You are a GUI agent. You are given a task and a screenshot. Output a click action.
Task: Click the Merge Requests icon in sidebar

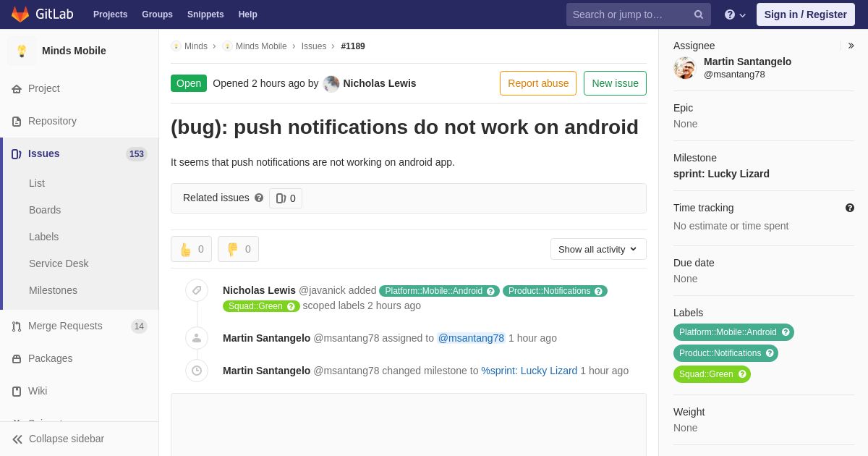pos(17,326)
